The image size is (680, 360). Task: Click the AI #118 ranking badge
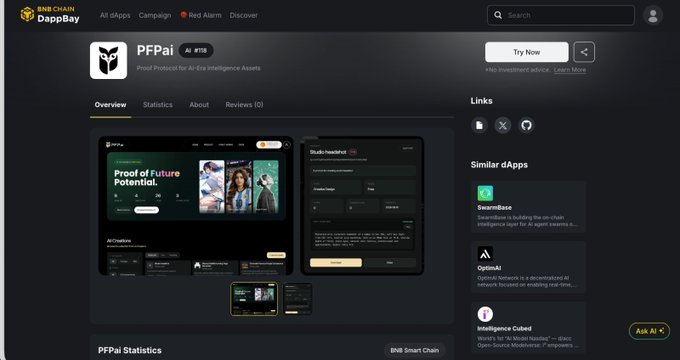[x=196, y=50]
